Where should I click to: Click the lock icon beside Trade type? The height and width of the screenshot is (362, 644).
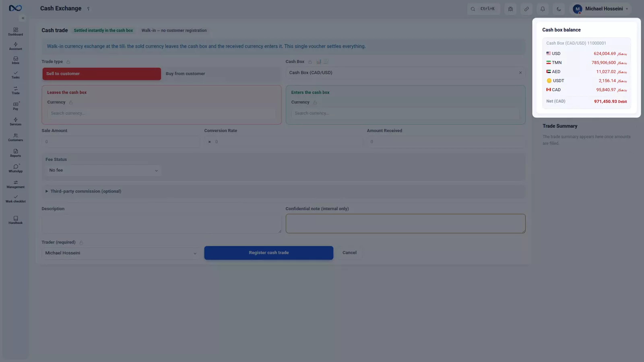68,62
